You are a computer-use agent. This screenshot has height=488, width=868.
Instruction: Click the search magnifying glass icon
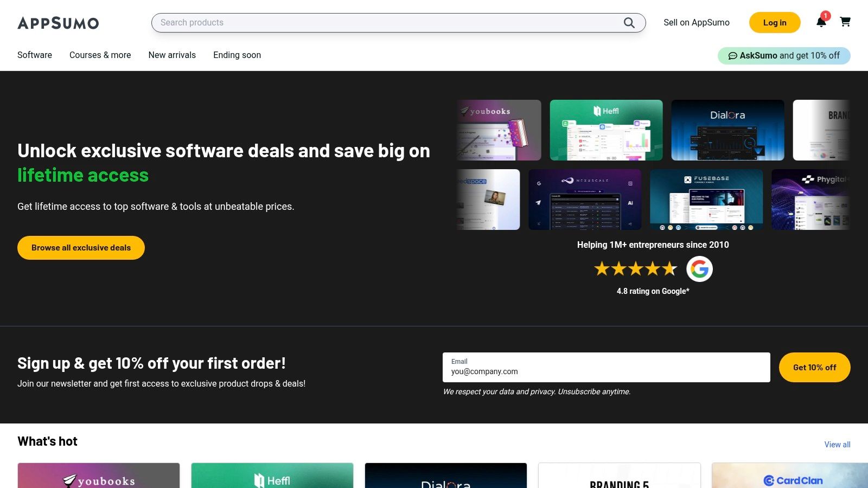pyautogui.click(x=629, y=23)
